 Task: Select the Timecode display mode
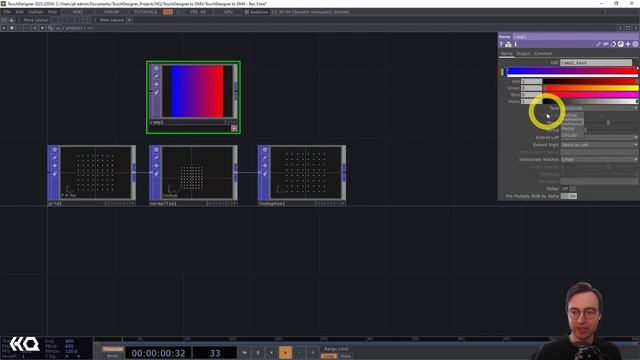(x=113, y=349)
